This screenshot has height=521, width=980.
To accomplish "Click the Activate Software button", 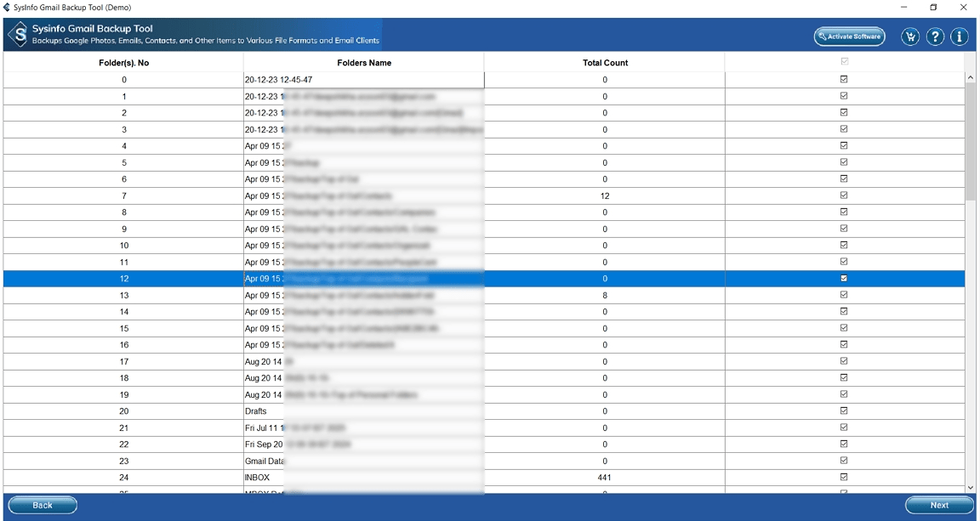I will pyautogui.click(x=849, y=37).
